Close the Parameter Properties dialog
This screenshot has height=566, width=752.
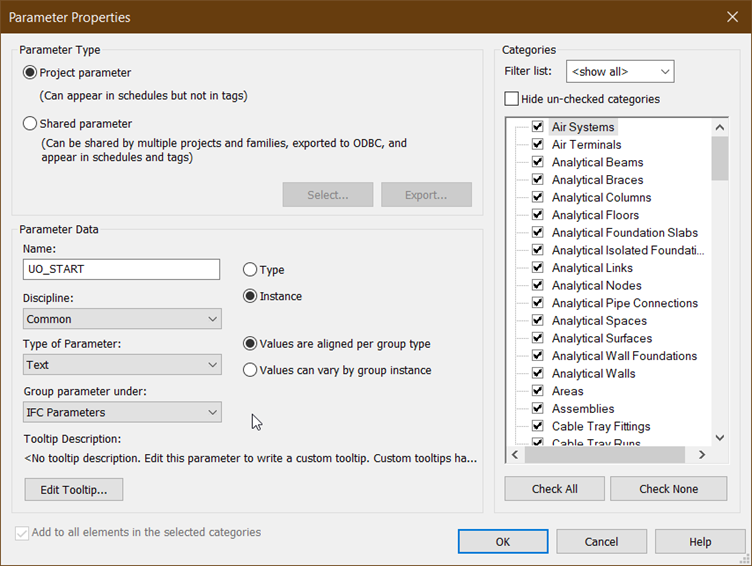click(731, 17)
